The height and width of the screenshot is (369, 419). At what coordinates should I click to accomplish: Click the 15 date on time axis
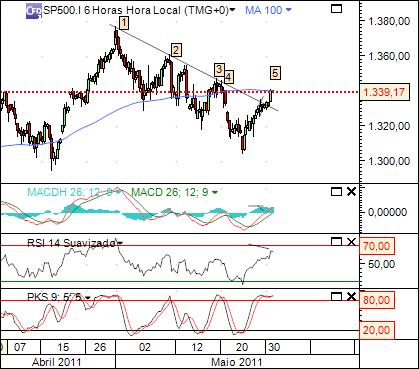63,347
